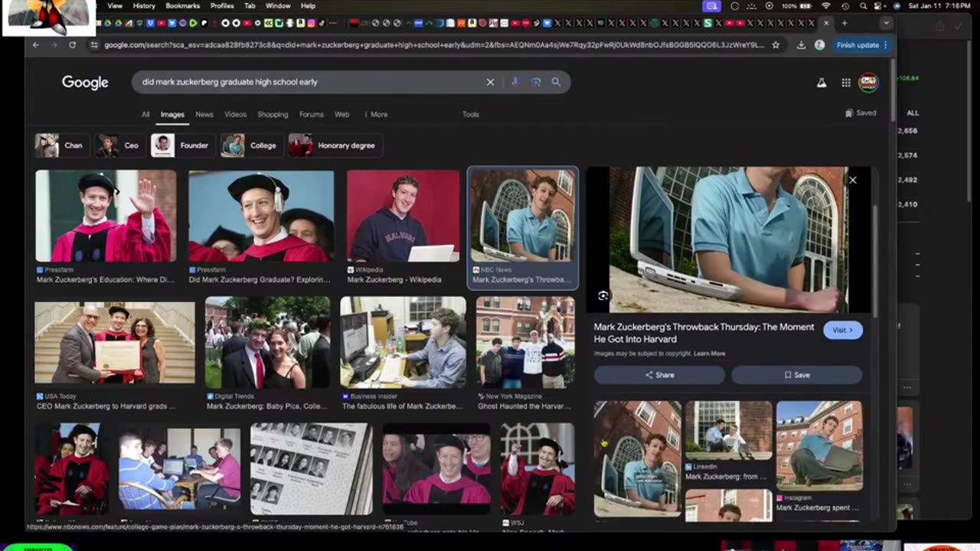980x551 pixels.
Task: Select the Founder suggestion chip
Action: point(182,145)
